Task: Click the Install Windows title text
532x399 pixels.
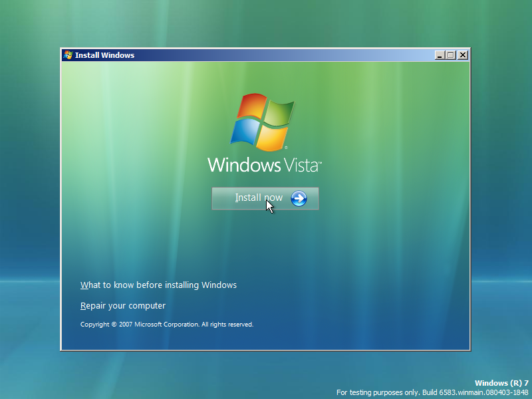Action: click(104, 55)
